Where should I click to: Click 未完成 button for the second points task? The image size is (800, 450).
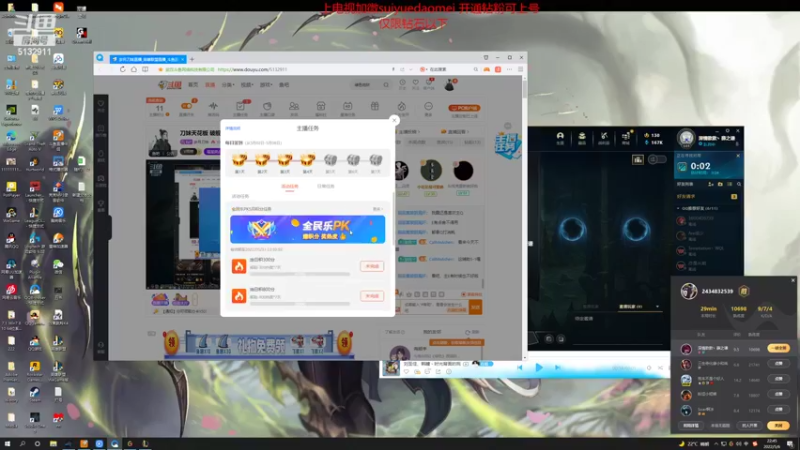pos(372,296)
